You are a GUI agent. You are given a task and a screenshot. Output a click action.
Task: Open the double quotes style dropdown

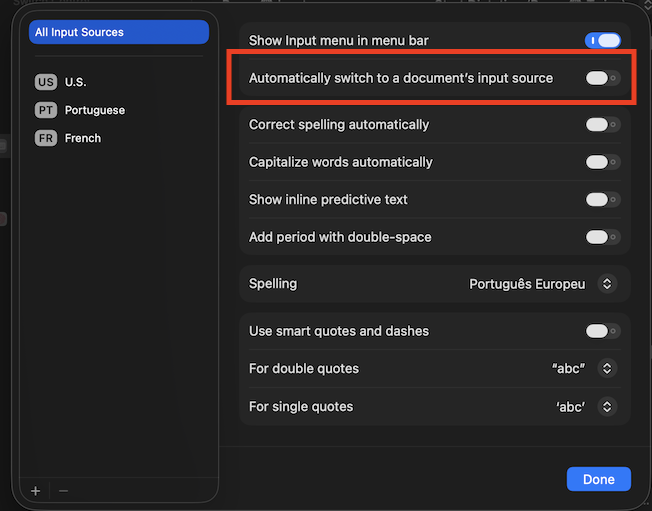(606, 369)
